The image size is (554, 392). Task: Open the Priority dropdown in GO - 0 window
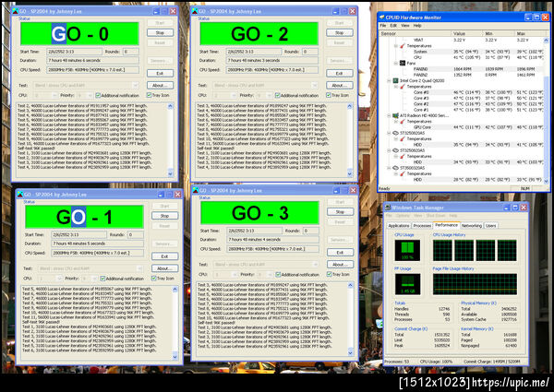tap(90, 95)
